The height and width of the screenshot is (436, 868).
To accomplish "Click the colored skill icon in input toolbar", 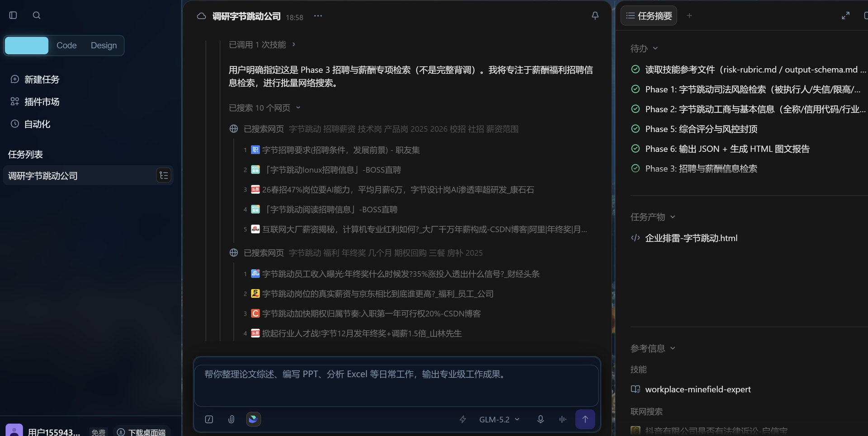I will [x=253, y=419].
